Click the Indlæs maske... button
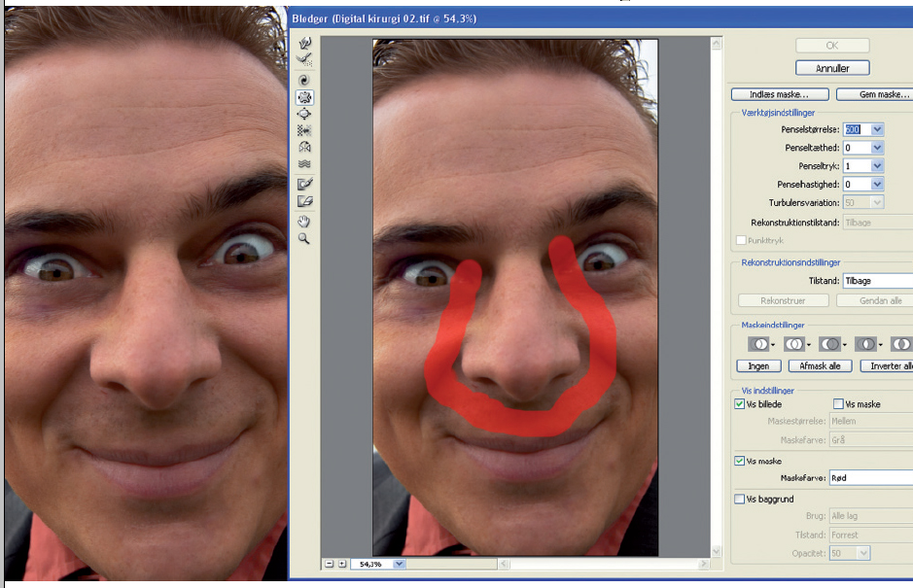913x588 pixels. pos(780,94)
